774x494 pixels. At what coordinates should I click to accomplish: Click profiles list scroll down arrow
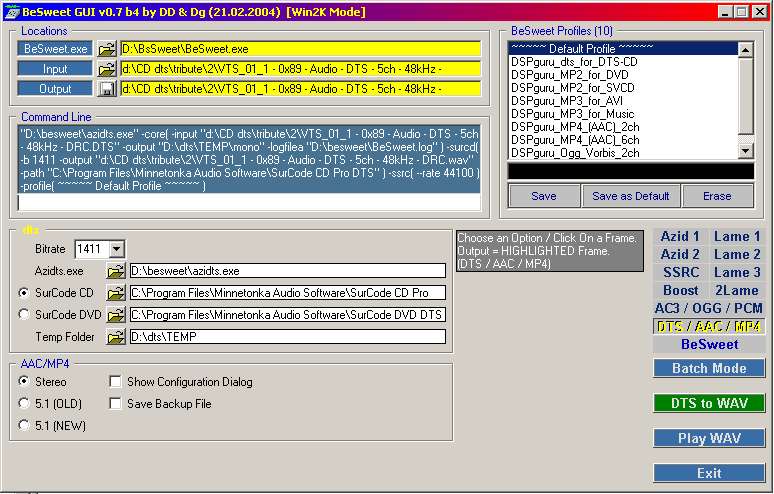745,151
